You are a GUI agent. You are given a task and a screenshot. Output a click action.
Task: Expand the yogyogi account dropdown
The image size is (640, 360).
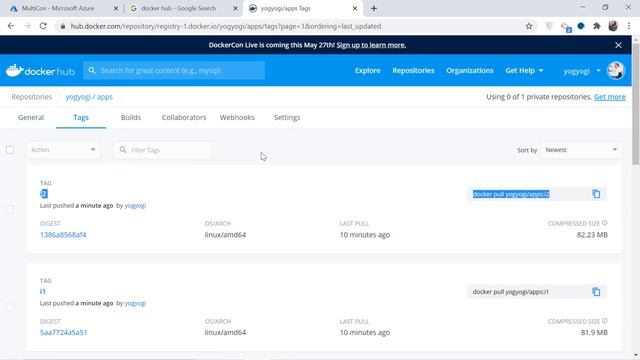tap(582, 71)
